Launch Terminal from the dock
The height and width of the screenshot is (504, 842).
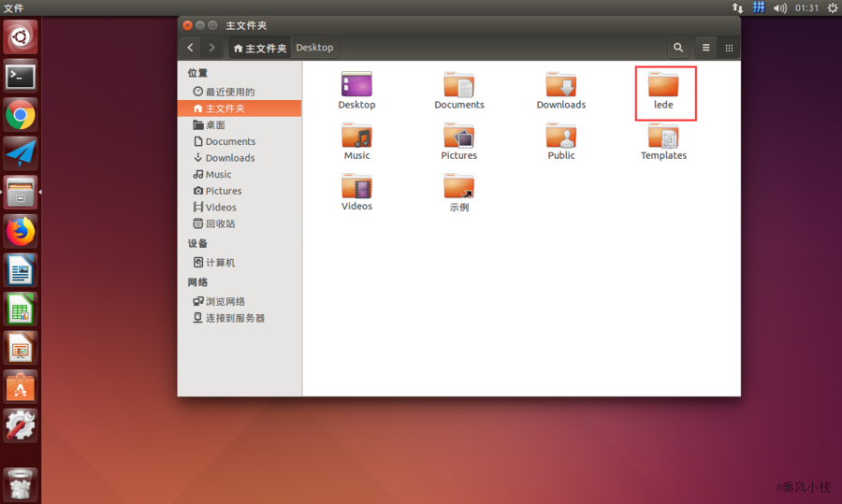[21, 77]
